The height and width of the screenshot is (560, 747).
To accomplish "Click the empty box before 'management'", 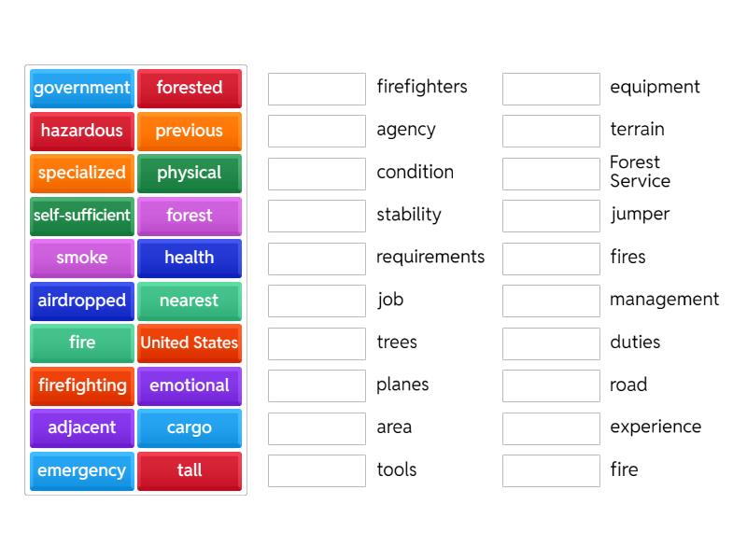I will 551,301.
